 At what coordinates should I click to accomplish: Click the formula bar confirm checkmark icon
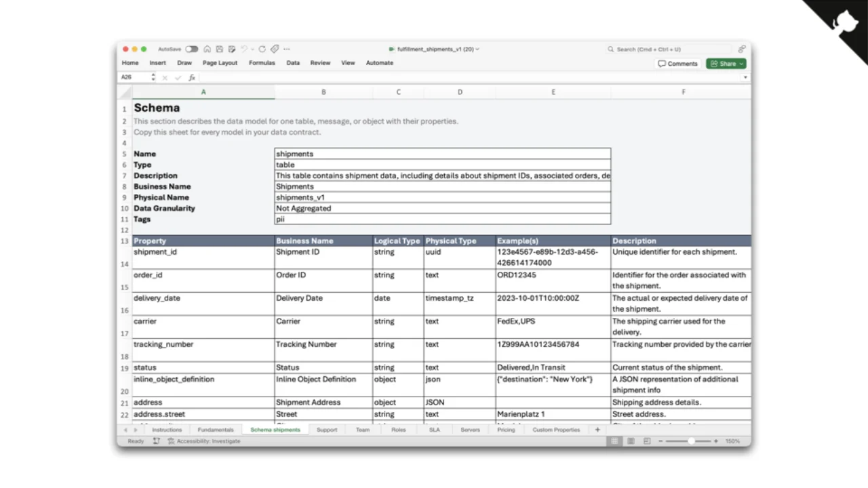(x=178, y=78)
